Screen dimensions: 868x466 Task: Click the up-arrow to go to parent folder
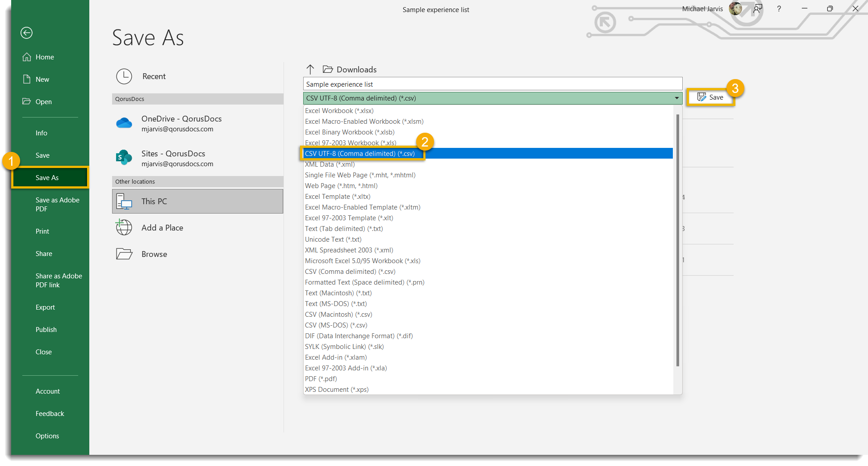coord(310,69)
